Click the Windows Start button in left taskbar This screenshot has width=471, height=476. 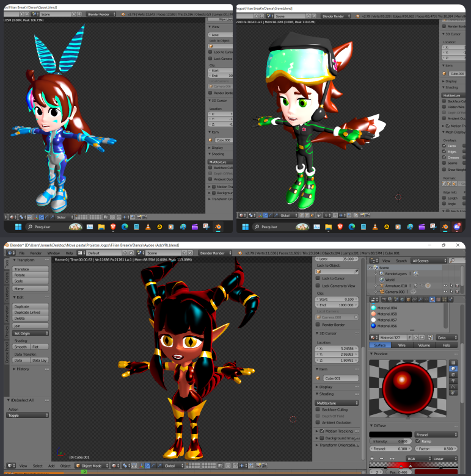click(x=18, y=227)
